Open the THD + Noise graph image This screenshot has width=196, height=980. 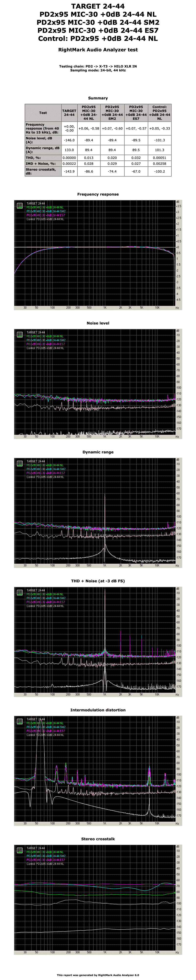point(98,642)
